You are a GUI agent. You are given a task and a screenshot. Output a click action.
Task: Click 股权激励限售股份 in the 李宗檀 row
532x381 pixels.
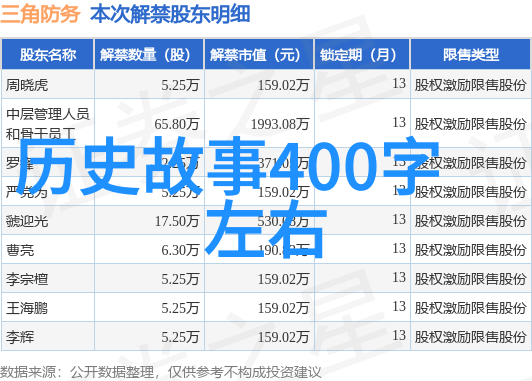[x=470, y=279]
